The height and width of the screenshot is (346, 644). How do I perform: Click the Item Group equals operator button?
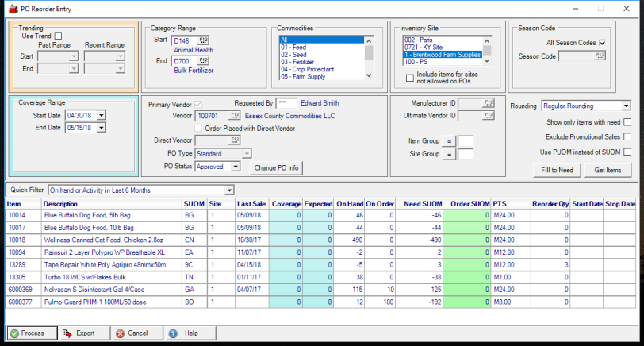(449, 141)
